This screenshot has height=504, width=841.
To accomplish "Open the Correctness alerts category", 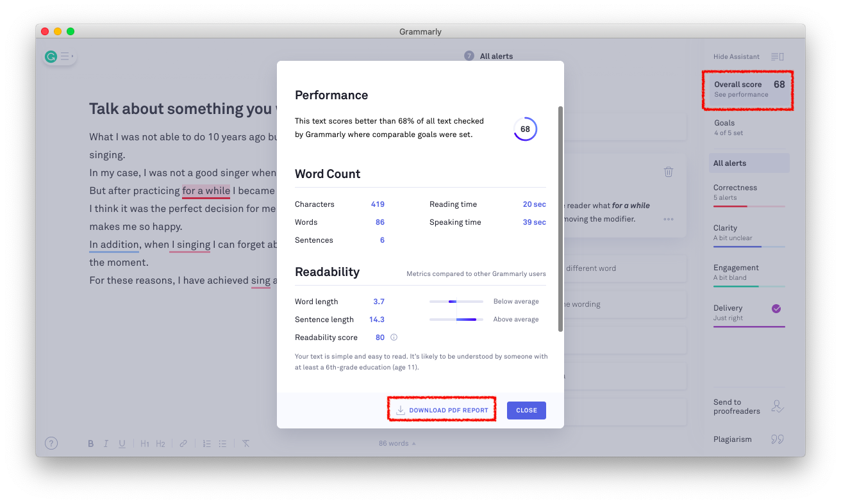I will pos(749,195).
